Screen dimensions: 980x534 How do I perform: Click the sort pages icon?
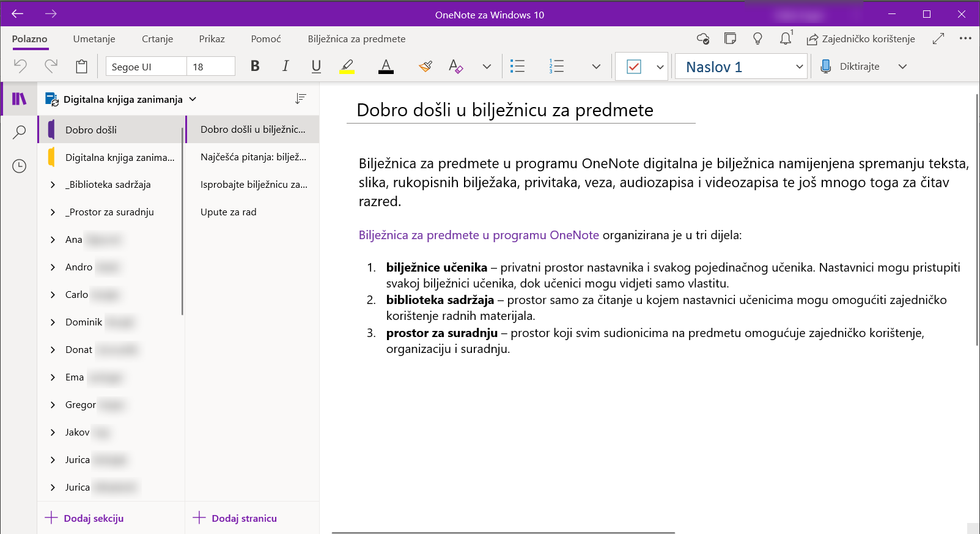(x=300, y=98)
